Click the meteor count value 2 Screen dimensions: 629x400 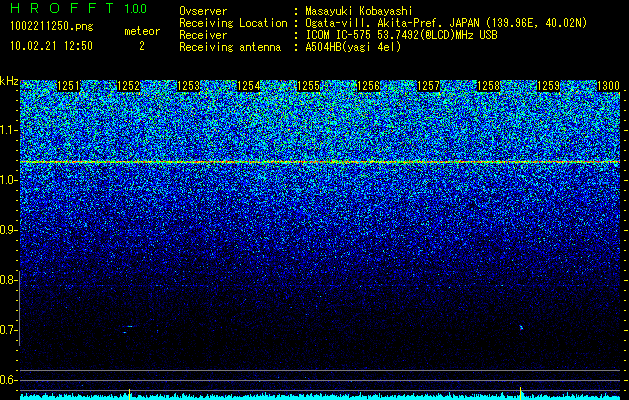(142, 46)
